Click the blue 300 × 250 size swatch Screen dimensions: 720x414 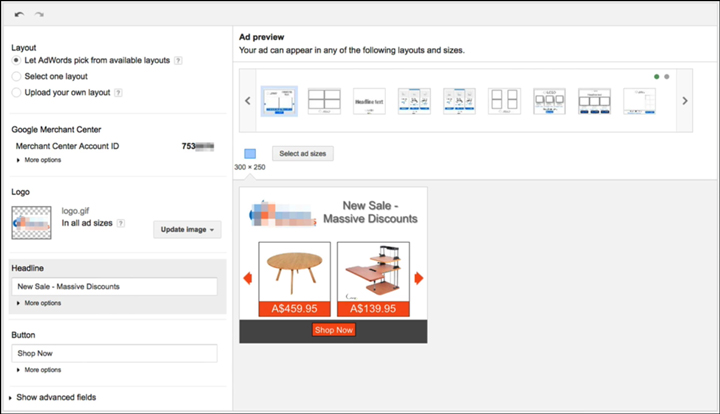click(251, 153)
